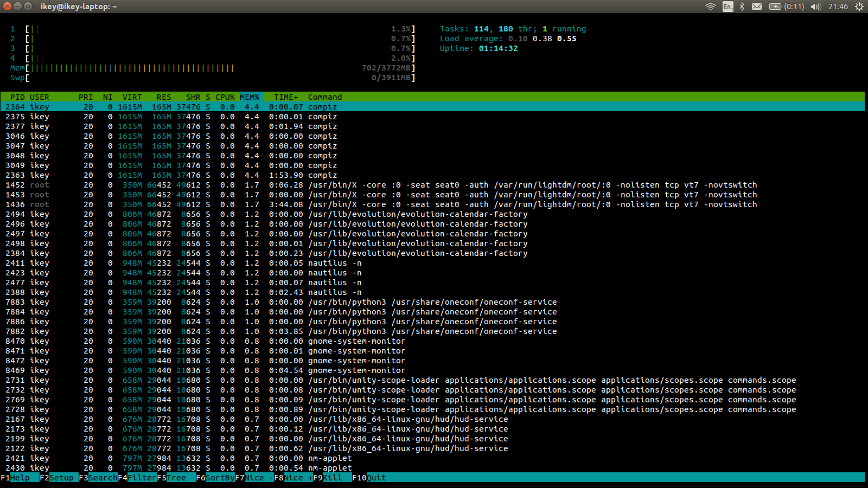Image resolution: width=868 pixels, height=488 pixels.
Task: Select PID 2122 hud-service row
Action: click(432, 448)
